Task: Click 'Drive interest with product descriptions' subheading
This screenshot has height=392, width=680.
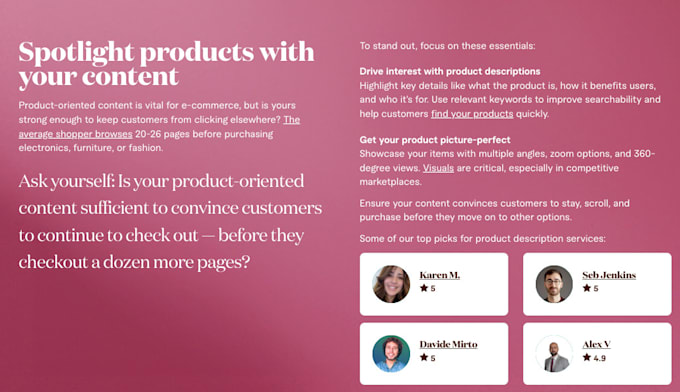Action: click(x=450, y=71)
